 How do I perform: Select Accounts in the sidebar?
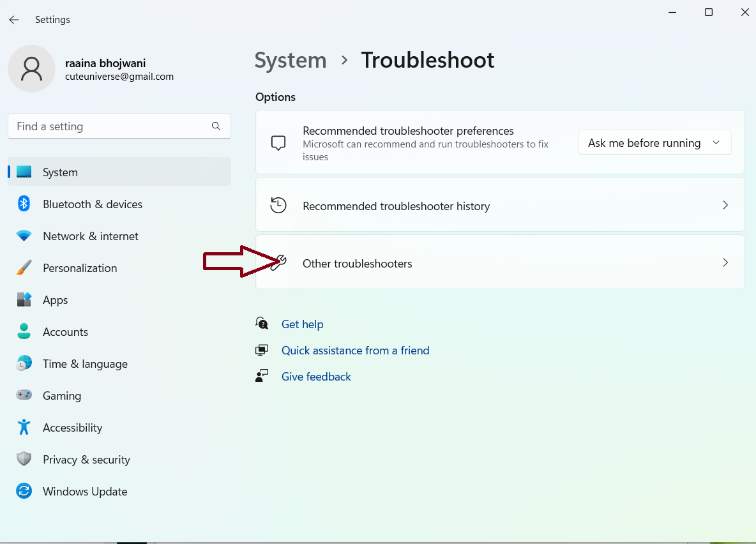[65, 332]
